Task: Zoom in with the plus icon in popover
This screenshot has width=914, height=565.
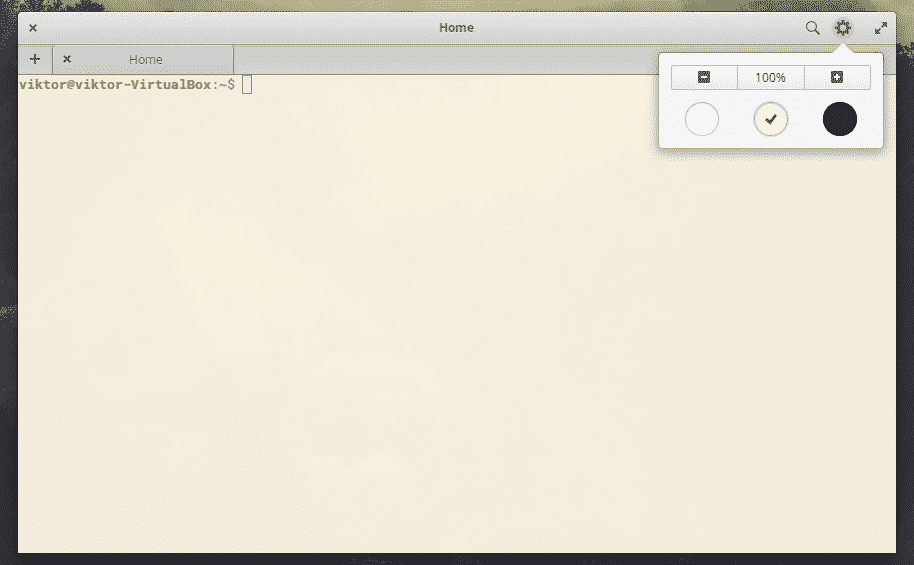Action: 837,77
